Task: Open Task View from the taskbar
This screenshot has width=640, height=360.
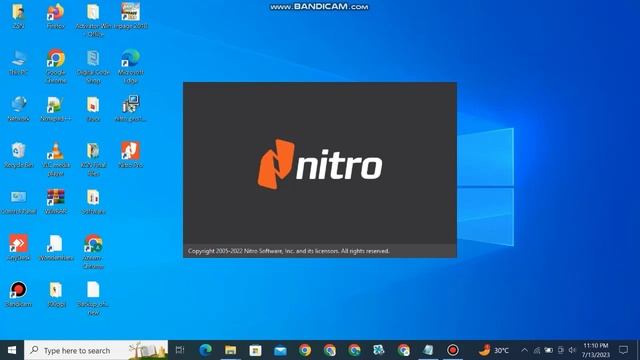Action: click(x=180, y=350)
